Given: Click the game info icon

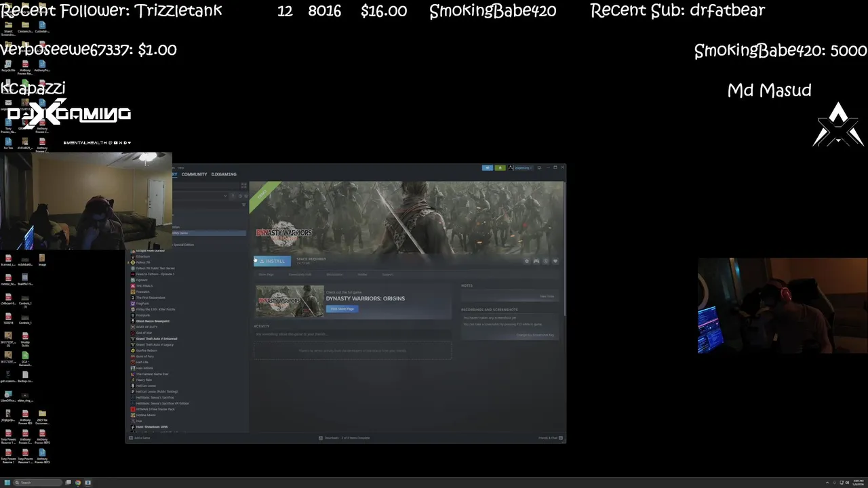Looking at the screenshot, I should click(546, 261).
